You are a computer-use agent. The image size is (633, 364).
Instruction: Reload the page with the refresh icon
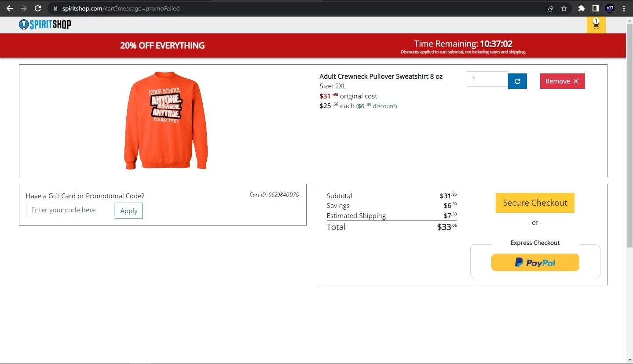pos(38,8)
